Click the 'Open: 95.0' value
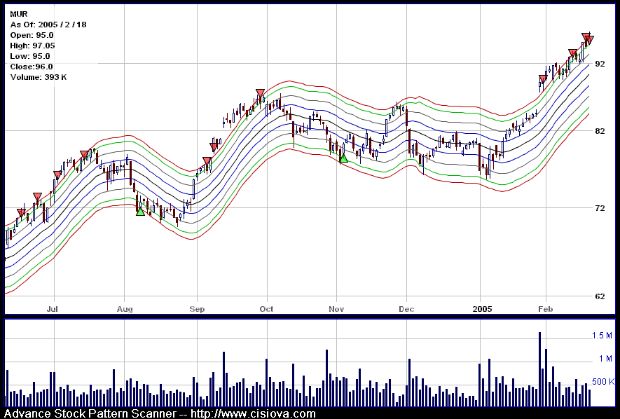 tap(32, 35)
